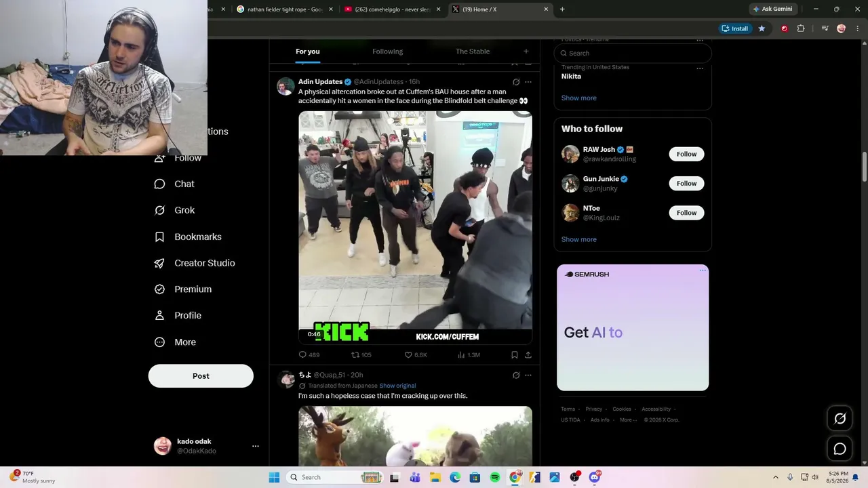Switch to the comehelpglo YouTube tab
Screen dimensions: 868x488
393,9
